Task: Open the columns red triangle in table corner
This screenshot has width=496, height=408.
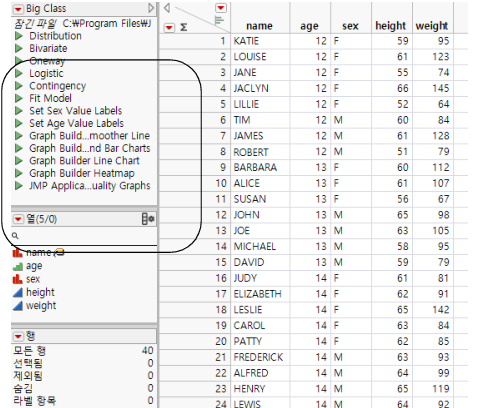Action: 221,8
